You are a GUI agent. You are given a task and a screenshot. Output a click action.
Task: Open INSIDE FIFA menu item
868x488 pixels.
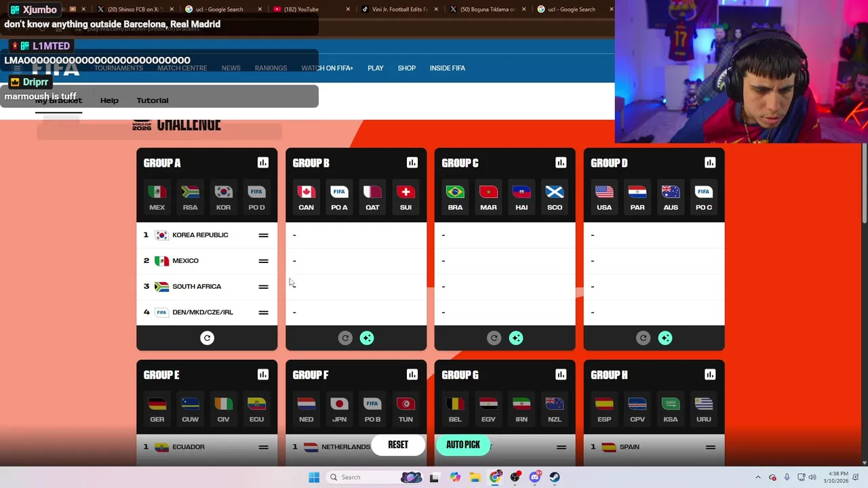pyautogui.click(x=448, y=68)
